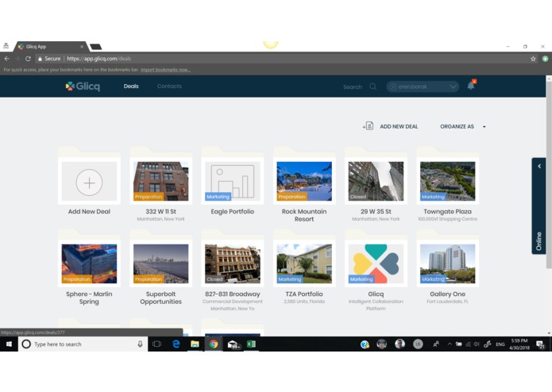Screen dimensions: 552x392
Task: Click Manhattan, New York under 332 W 11 St
Action: point(161,219)
